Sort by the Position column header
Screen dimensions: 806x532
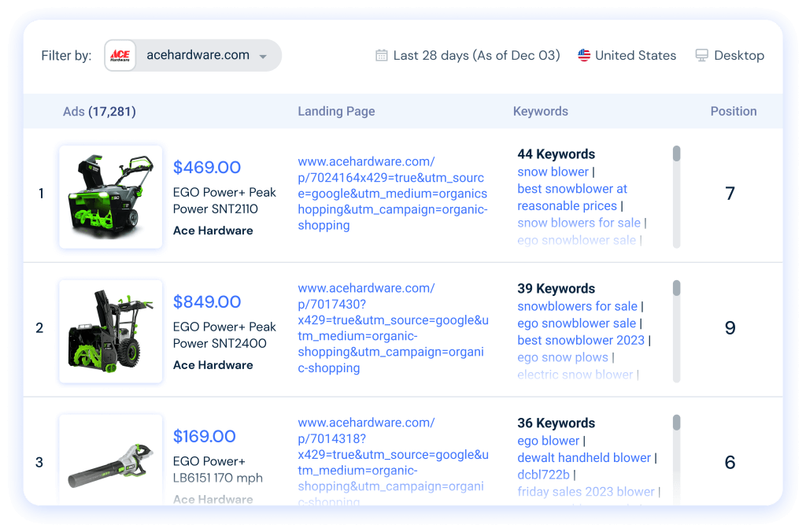click(x=734, y=112)
